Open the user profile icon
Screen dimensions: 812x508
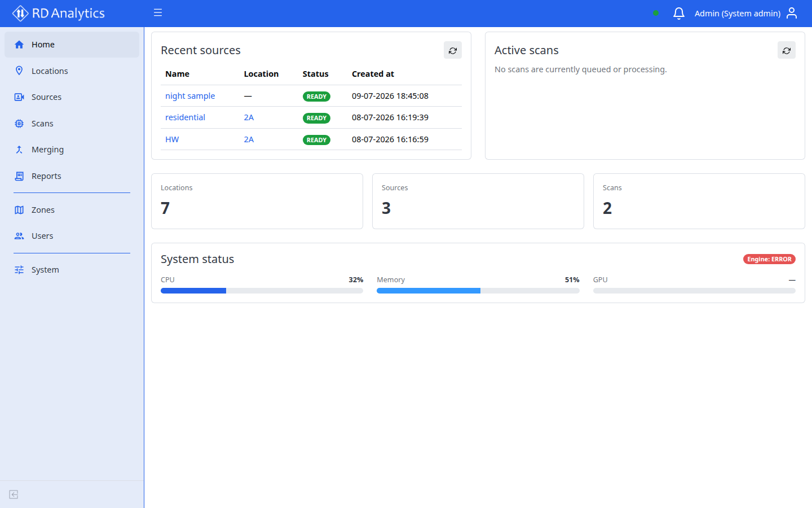[792, 13]
